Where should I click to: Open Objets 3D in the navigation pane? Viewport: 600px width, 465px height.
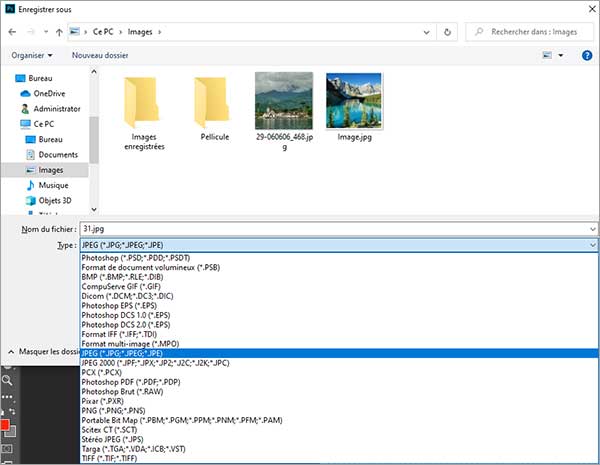coord(55,201)
